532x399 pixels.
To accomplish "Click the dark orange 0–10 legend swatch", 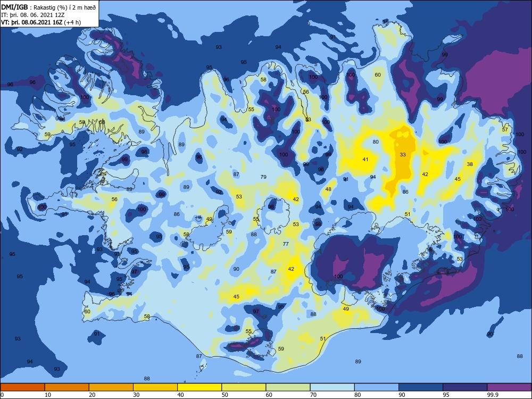I will [x=22, y=387].
